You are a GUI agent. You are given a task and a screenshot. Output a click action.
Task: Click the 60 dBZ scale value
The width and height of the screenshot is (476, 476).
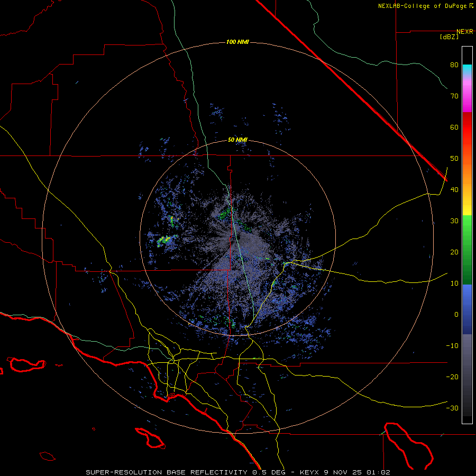click(x=454, y=127)
